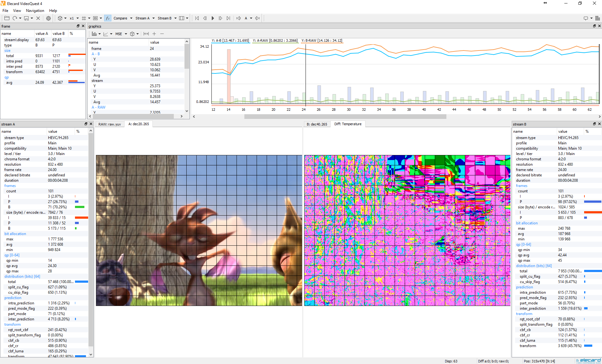
Task: Click the bit allocation section in stream A
Action: pyautogui.click(x=15, y=234)
